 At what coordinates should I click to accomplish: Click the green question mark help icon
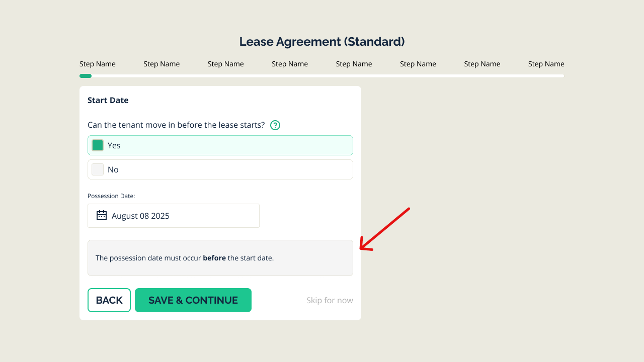[275, 125]
